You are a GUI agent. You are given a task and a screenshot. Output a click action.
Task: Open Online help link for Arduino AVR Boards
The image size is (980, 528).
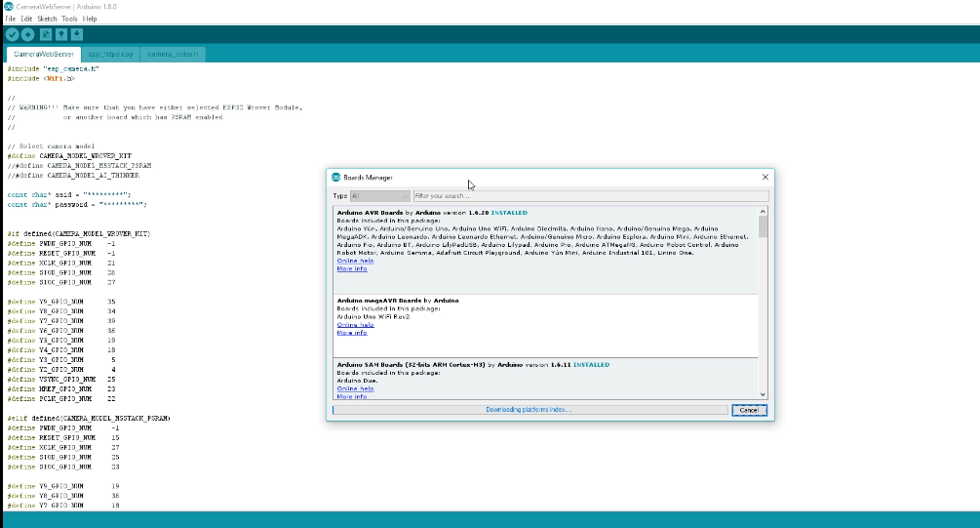pyautogui.click(x=355, y=261)
